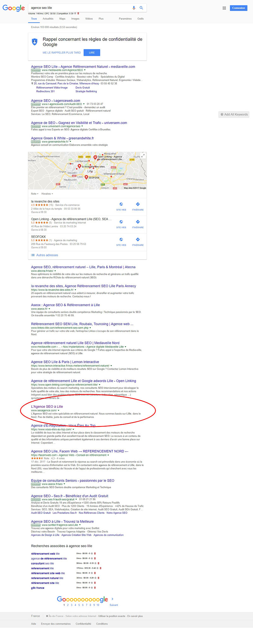Open Notre Agence SEO sitelink

pos(117,513)
